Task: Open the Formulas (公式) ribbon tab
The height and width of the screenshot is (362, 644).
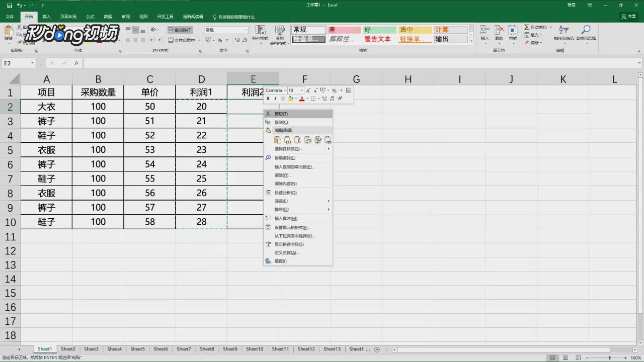Action: click(90, 17)
